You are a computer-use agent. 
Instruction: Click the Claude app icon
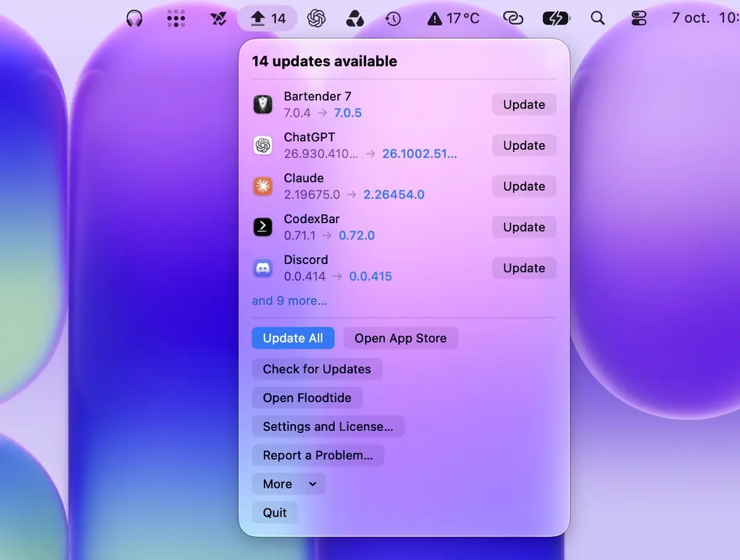[x=263, y=186]
